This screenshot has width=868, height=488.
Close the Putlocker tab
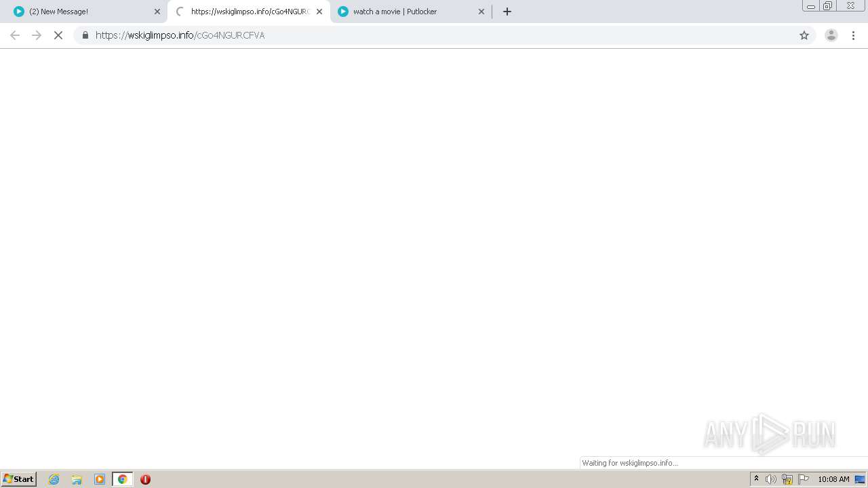(481, 12)
